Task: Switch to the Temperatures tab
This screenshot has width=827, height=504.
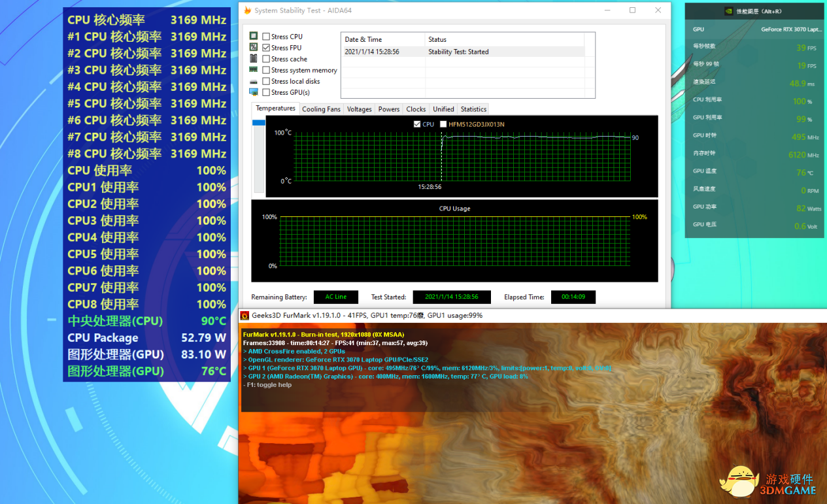Action: pos(275,109)
